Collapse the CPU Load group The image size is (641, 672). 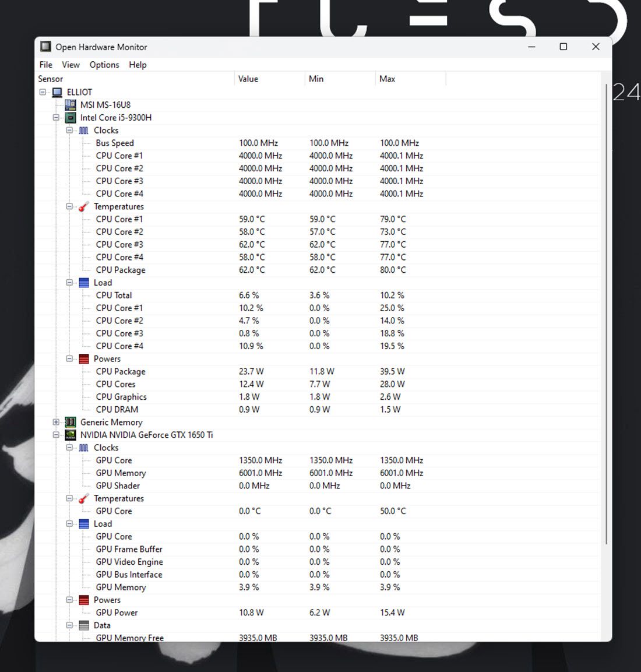[69, 283]
